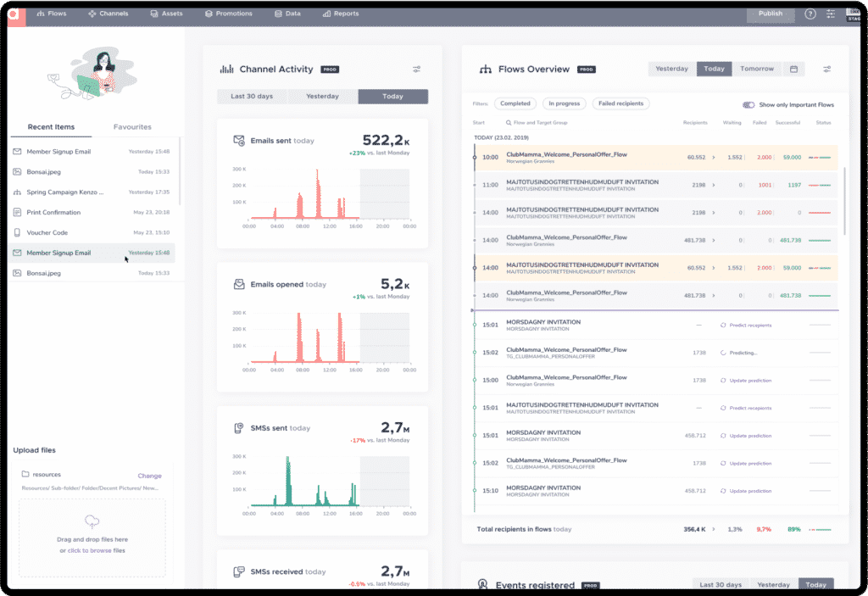Click failed count '1001' in the 11:00 row
The height and width of the screenshot is (596, 868).
[765, 185]
